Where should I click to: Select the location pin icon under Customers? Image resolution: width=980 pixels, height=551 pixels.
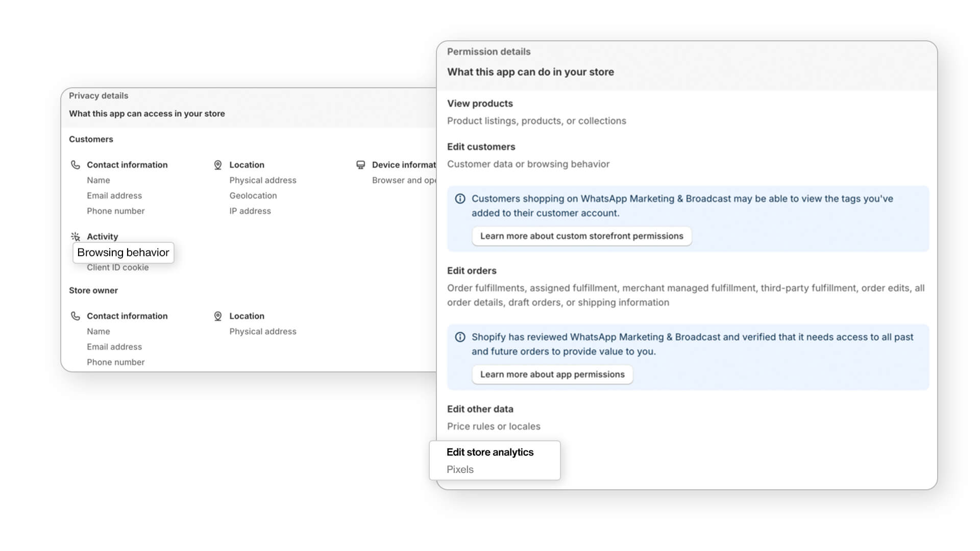217,164
